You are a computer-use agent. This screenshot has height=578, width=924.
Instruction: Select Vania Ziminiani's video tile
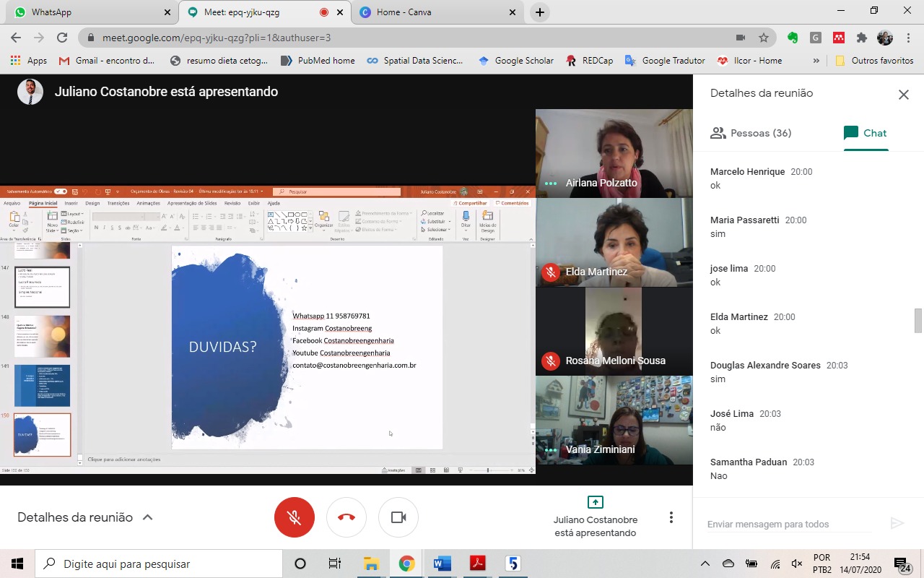click(614, 420)
